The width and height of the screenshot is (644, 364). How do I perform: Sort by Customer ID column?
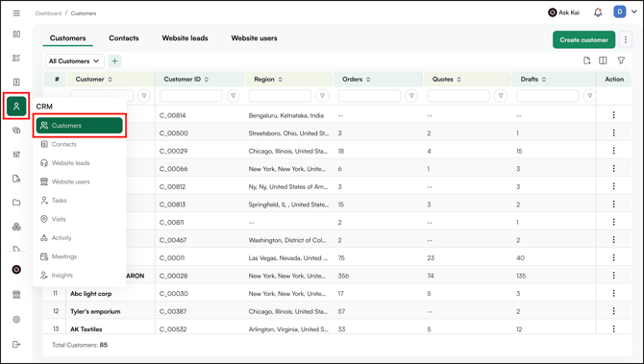(207, 79)
